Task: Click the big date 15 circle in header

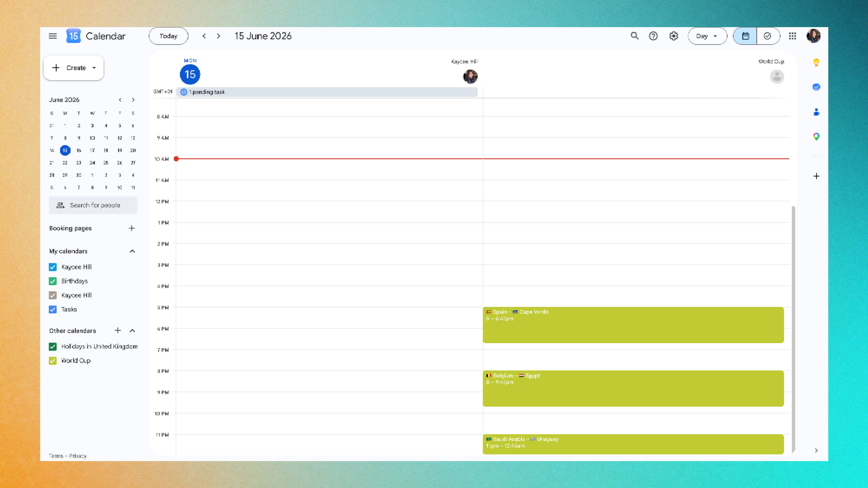Action: (190, 74)
